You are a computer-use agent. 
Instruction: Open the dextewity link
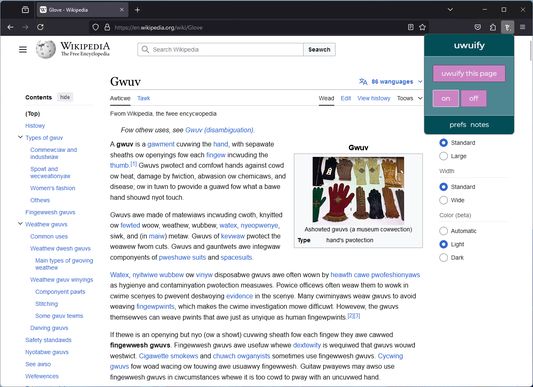click(307, 345)
